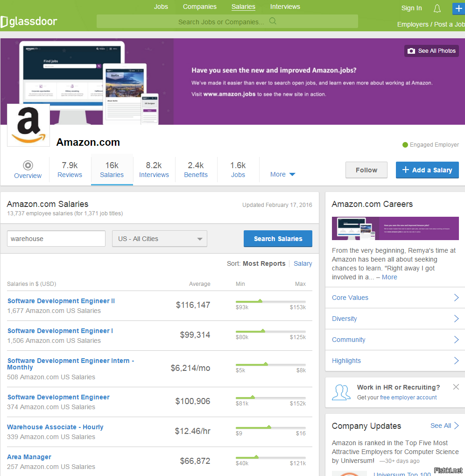Expand the More dropdown
This screenshot has height=476, width=465.
coord(283,174)
